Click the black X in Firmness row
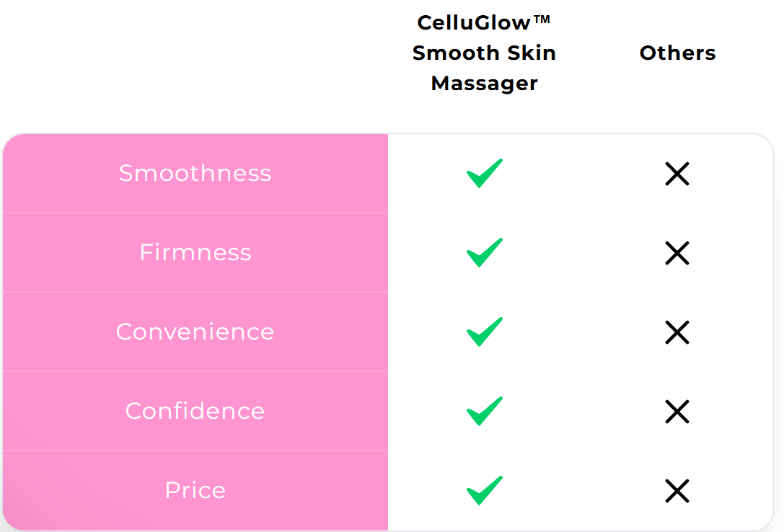The width and height of the screenshot is (784, 532). point(677,253)
